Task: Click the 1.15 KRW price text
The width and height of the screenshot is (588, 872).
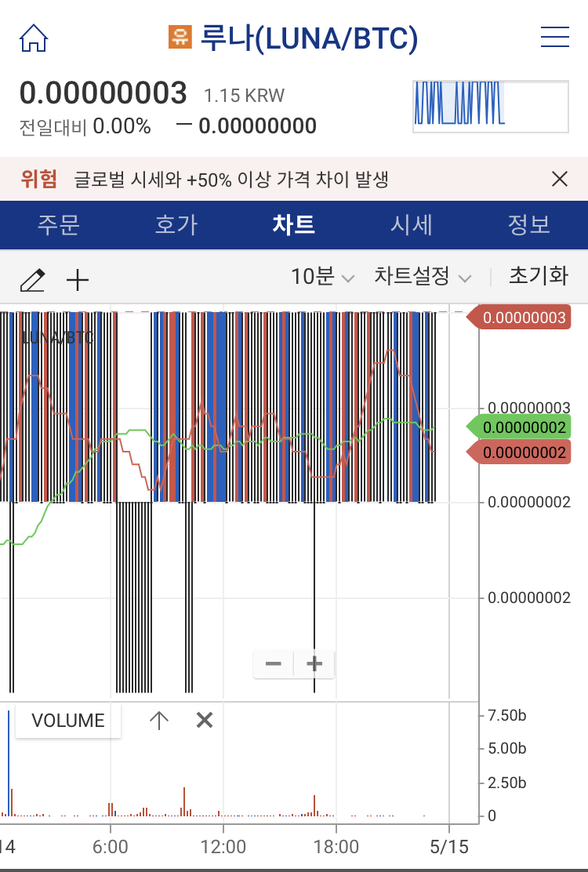Action: (244, 96)
